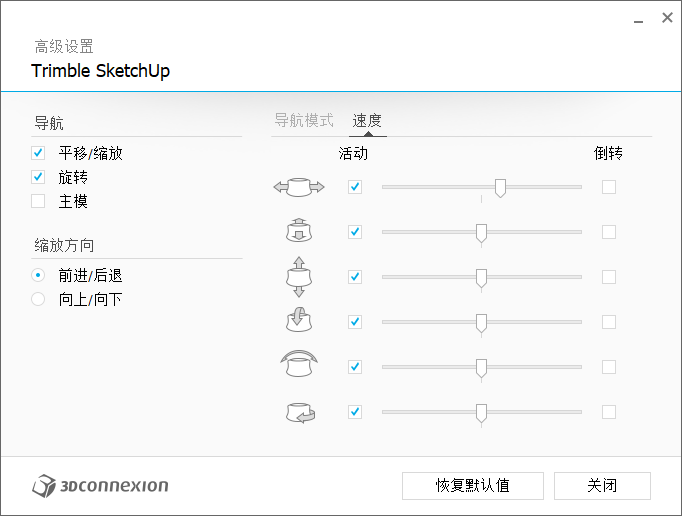Click the left/right pan speed slider handle
This screenshot has height=516, width=682.
(500, 187)
